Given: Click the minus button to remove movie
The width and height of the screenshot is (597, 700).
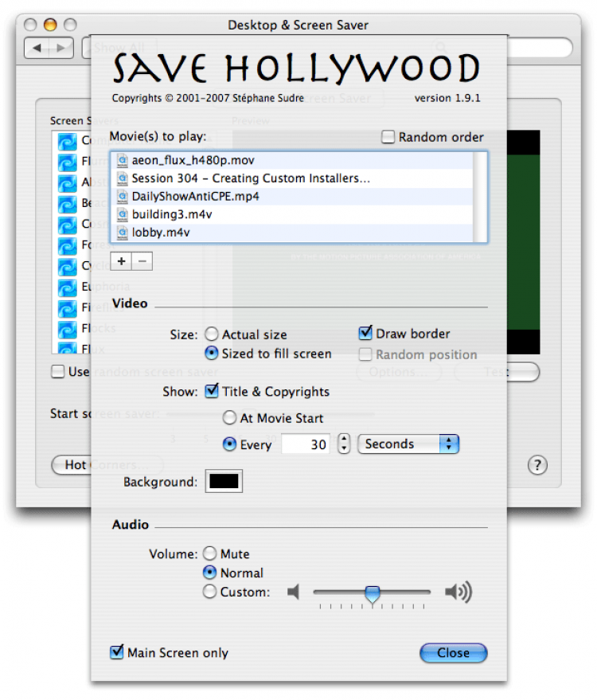Looking at the screenshot, I should click(141, 261).
